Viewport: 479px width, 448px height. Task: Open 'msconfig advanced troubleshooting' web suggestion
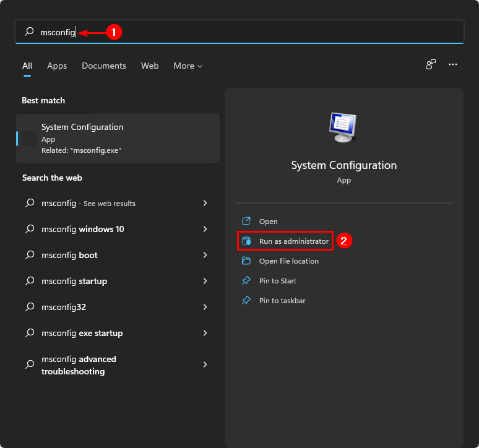(118, 365)
